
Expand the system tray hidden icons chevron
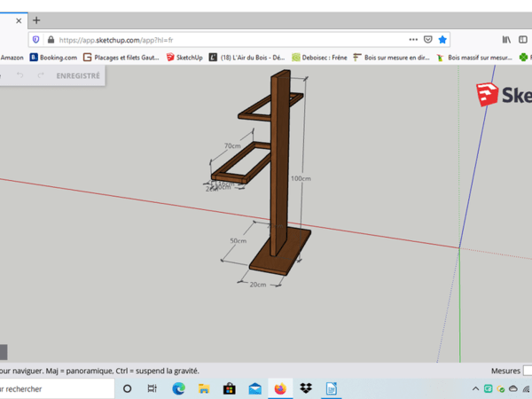coord(476,389)
